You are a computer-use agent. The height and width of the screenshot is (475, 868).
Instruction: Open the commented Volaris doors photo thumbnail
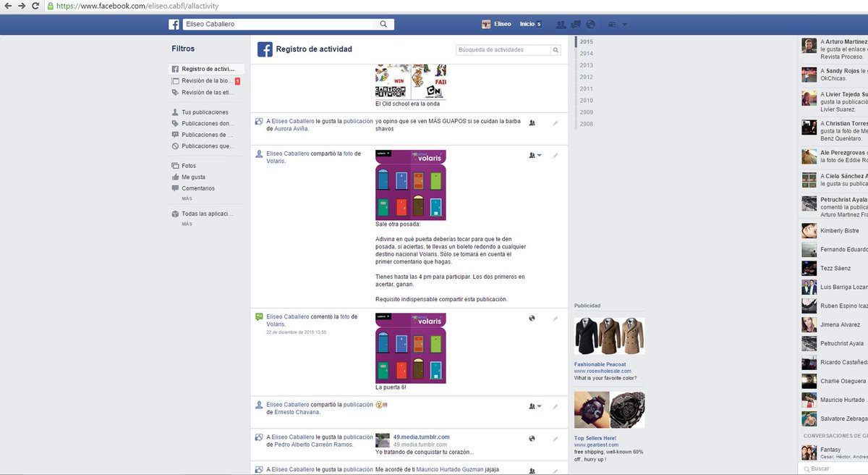point(411,348)
